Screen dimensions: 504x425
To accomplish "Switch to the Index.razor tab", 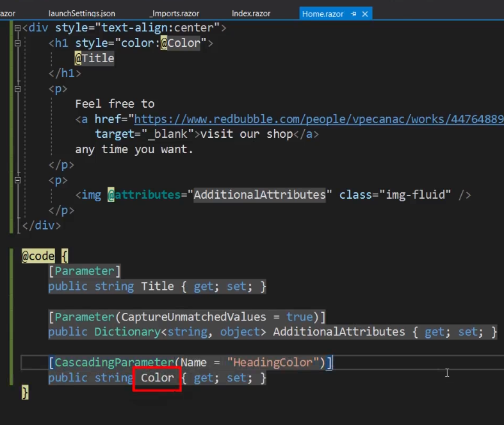I will pyautogui.click(x=251, y=13).
